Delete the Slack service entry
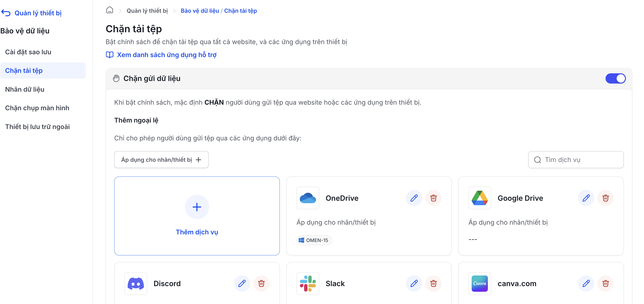 point(433,284)
